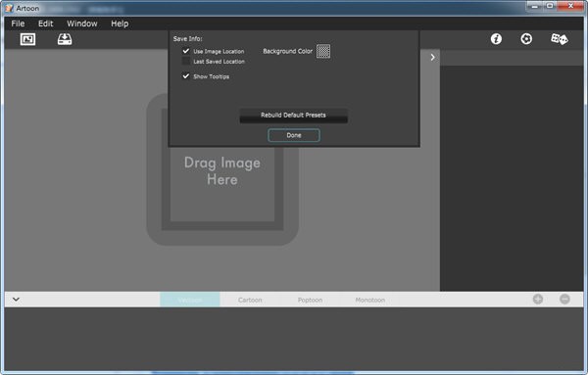The width and height of the screenshot is (588, 375).
Task: Open the Background Color swatch
Action: click(x=323, y=51)
